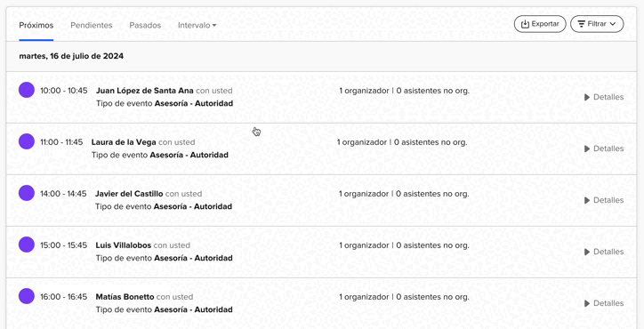Viewport: 644px width, 329px height.
Task: Open Detalles for Matías Bonetto event
Action: point(604,303)
